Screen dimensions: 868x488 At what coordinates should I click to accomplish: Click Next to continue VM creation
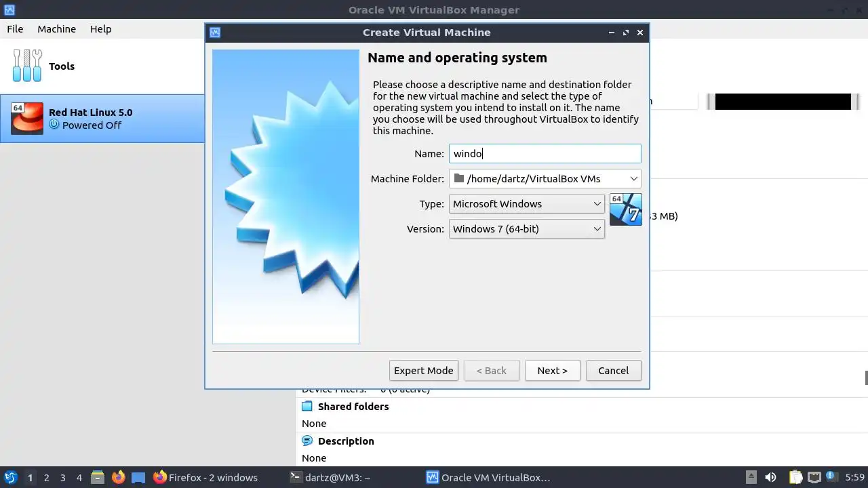tap(552, 370)
